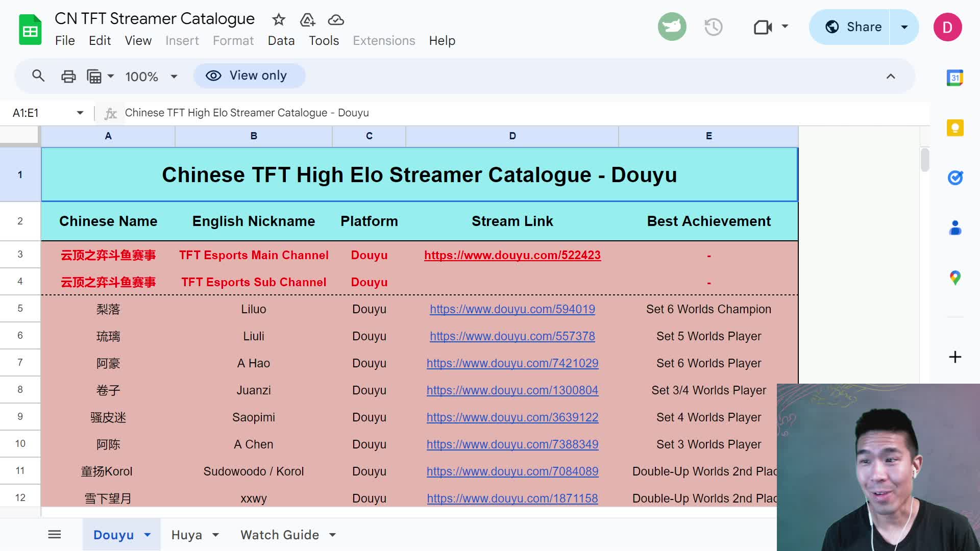This screenshot has height=551, width=980.
Task: Open the douyu.com/522423 stream link
Action: click(512, 255)
